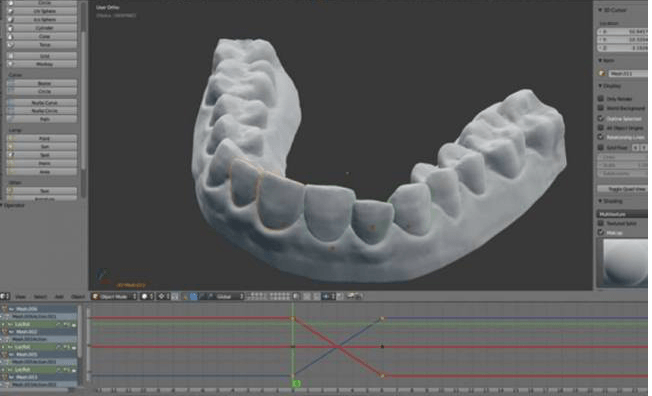Click the matcap sphere preview thumbnail
Screen dimensions: 652x396
click(622, 262)
